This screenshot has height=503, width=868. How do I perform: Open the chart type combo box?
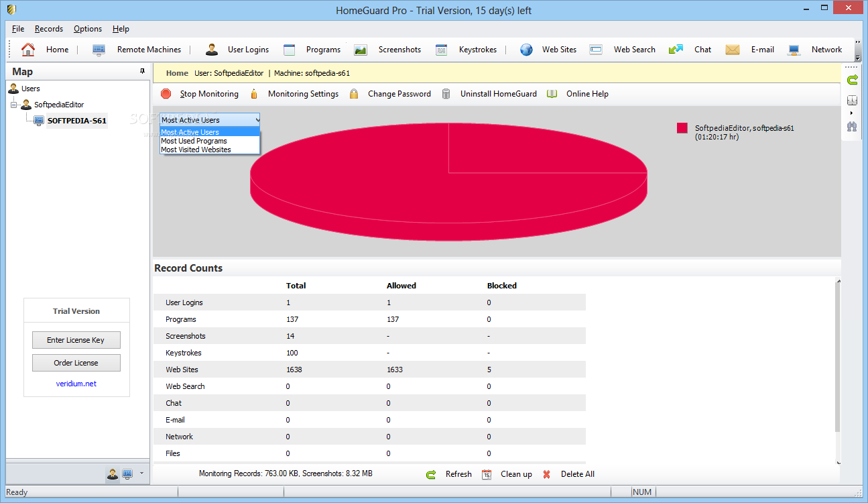(210, 120)
